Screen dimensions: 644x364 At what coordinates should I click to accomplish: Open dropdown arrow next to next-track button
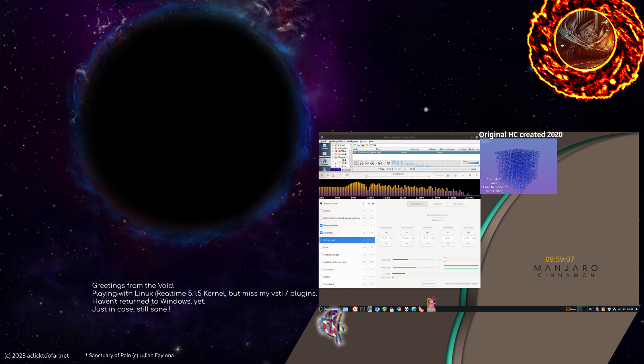click(384, 163)
